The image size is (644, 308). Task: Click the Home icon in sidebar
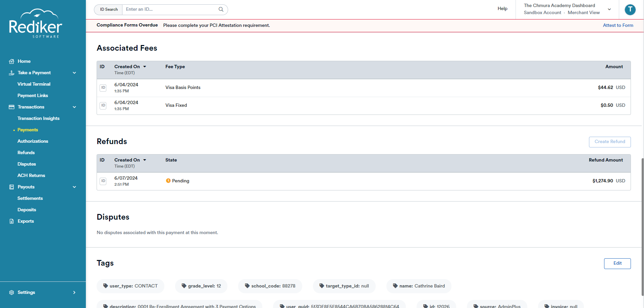click(x=11, y=61)
